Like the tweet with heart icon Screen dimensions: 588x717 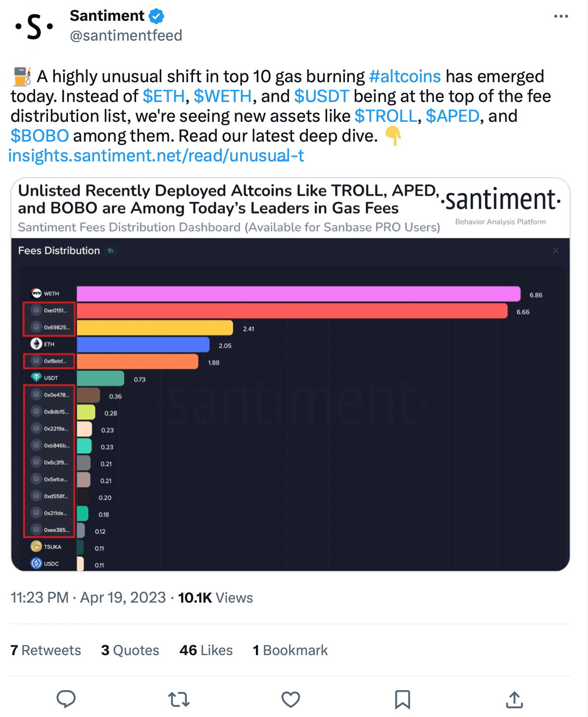click(291, 699)
